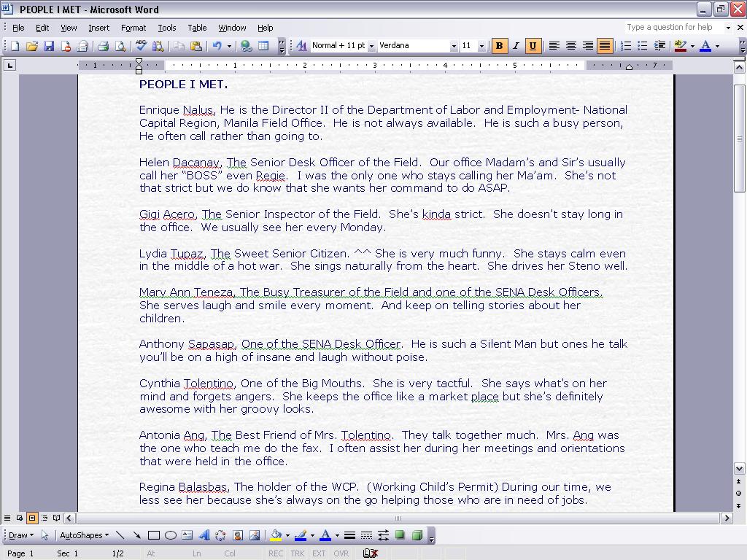Viewport: 747px width, 560px height.
Task: Open Highlight color dropdown arrow
Action: click(x=692, y=46)
